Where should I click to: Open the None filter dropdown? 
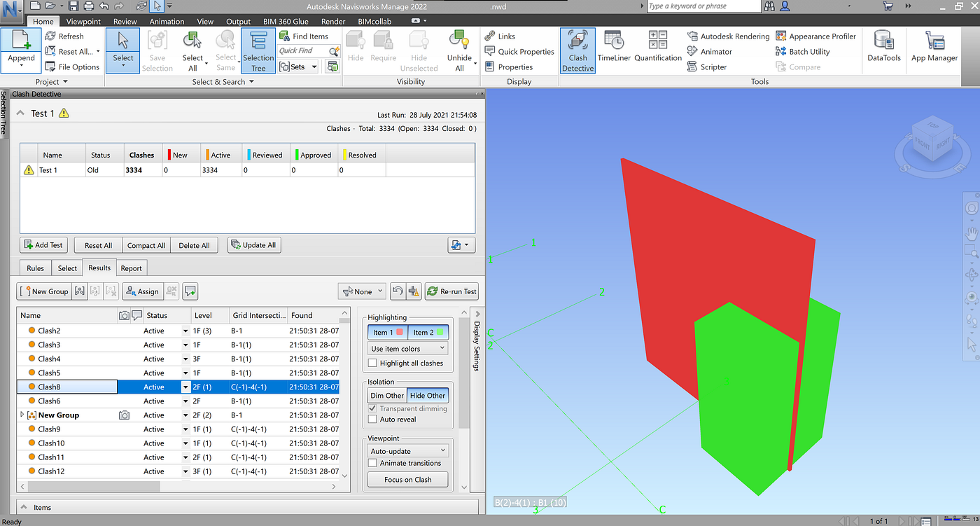[x=362, y=291]
